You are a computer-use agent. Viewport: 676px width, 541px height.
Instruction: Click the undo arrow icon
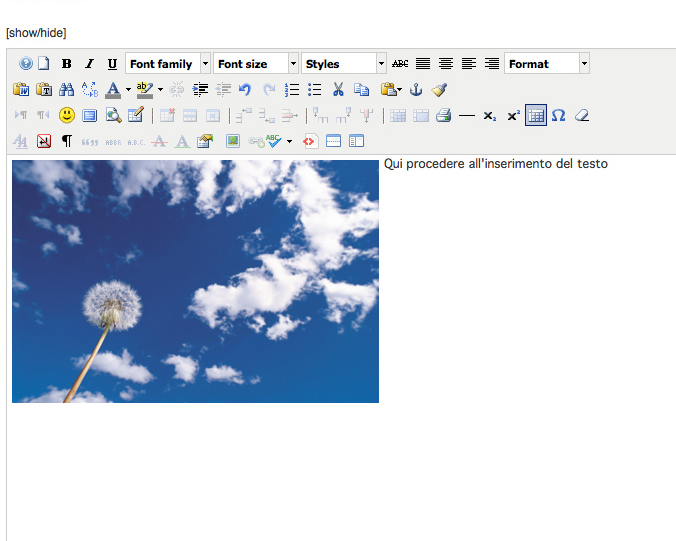[x=245, y=89]
